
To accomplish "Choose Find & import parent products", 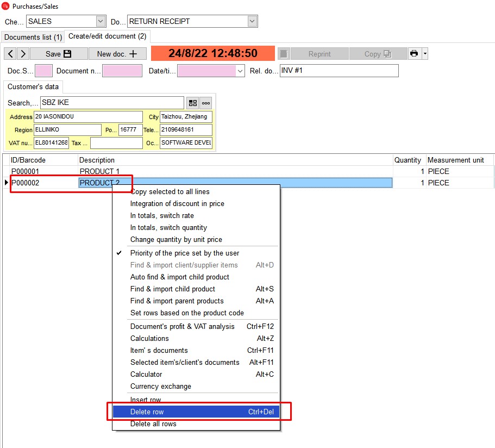I will click(x=196, y=301).
